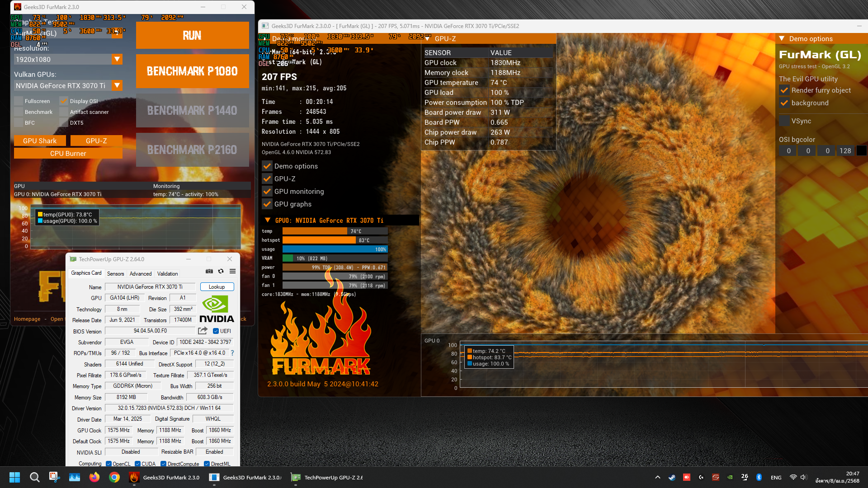The width and height of the screenshot is (868, 488).
Task: Click the OSI bgcolor black swatch
Action: (x=862, y=150)
